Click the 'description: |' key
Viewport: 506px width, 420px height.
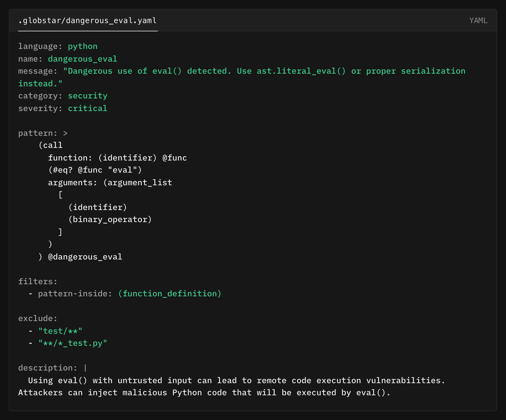point(53,368)
